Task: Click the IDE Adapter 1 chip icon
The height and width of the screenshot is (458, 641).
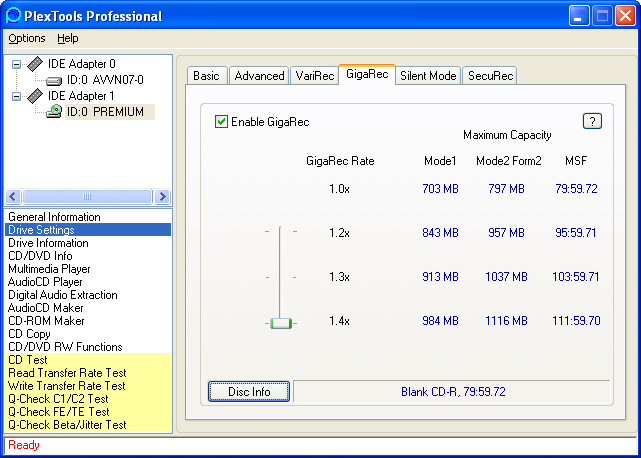Action: tap(36, 96)
